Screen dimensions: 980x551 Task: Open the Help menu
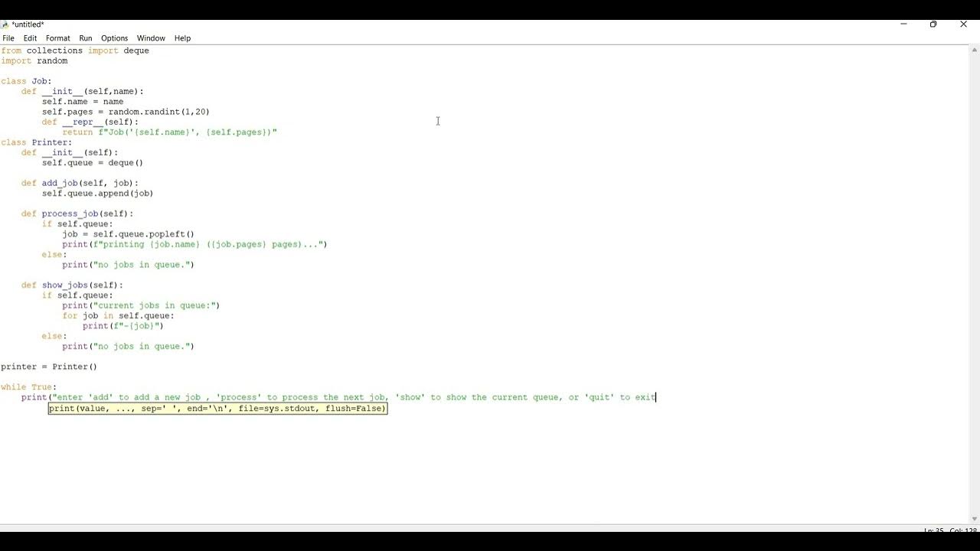coord(182,38)
